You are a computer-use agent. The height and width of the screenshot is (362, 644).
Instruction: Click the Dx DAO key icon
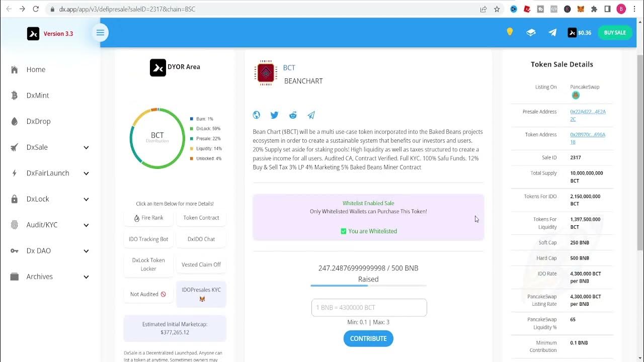pos(15,251)
